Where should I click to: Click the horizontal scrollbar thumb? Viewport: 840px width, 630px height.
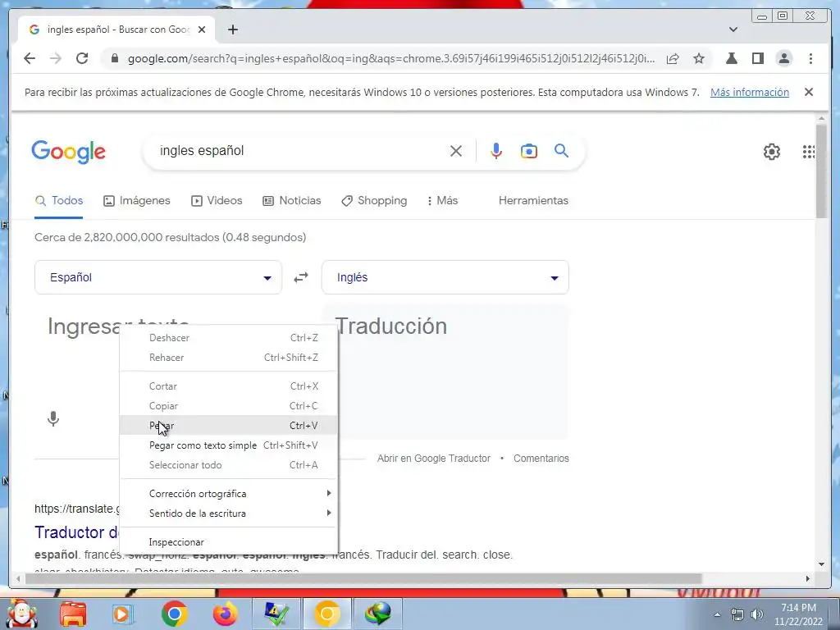[x=363, y=578]
